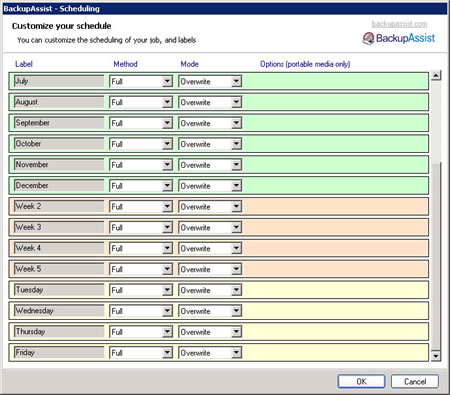Open the backupassist.com link
Viewport: 450px width, 395px height.
(399, 24)
